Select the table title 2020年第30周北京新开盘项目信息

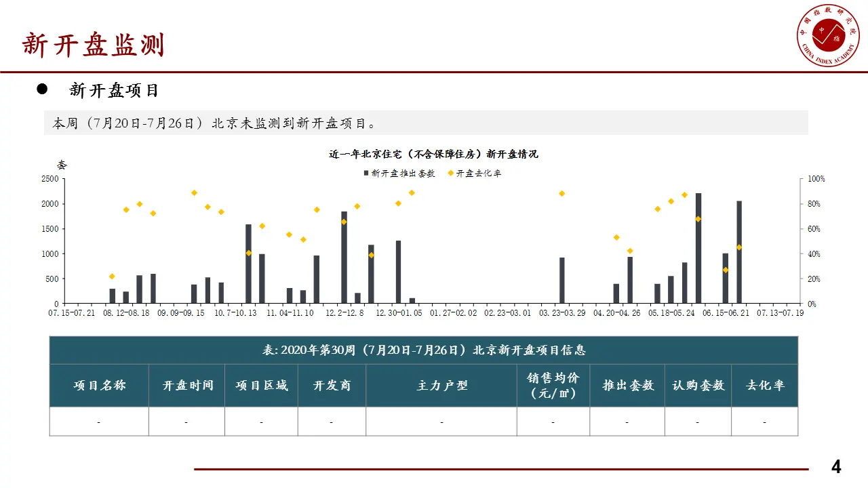pos(424,350)
